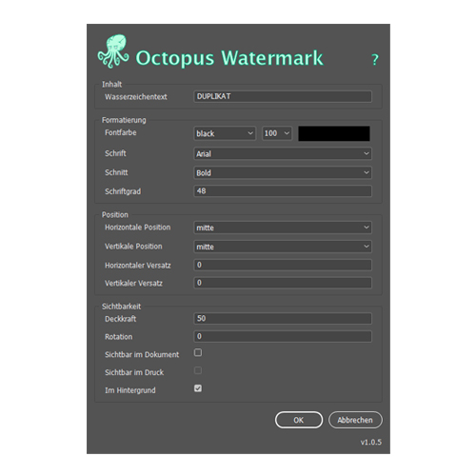Uncheck the Im Hintergrund checkbox
476x476 pixels.
[x=198, y=388]
